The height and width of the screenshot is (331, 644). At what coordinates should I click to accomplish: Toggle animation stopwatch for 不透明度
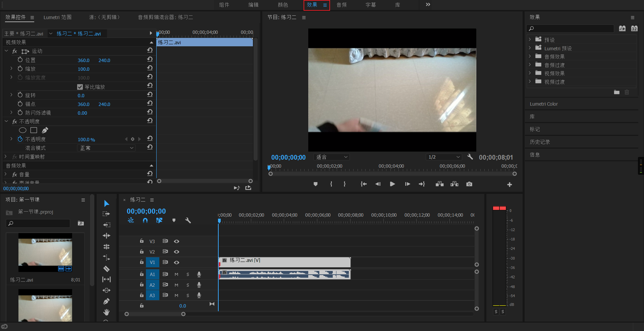(20, 139)
